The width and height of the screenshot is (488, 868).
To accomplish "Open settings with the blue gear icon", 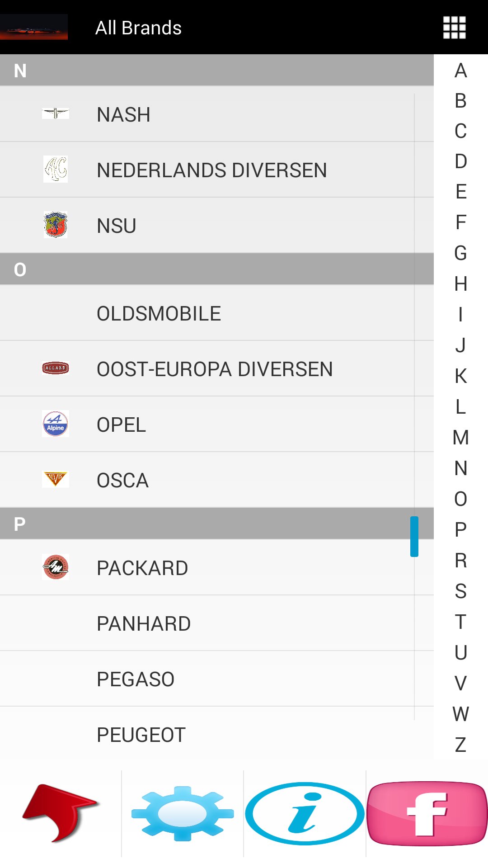I will click(183, 813).
